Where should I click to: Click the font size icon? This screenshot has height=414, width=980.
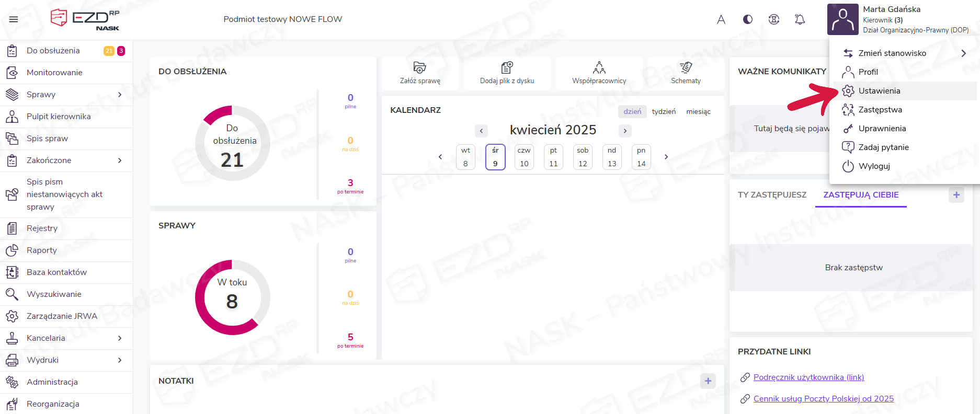pyautogui.click(x=721, y=19)
